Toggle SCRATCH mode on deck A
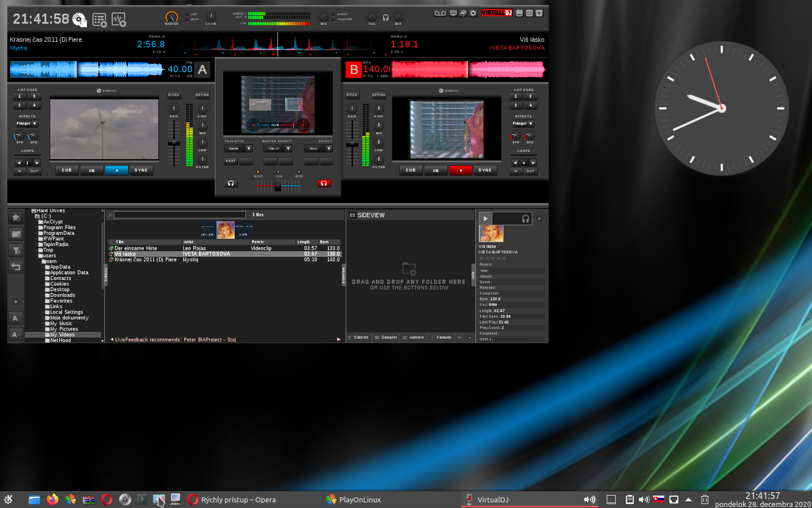The height and width of the screenshot is (508, 812). pyautogui.click(x=107, y=90)
